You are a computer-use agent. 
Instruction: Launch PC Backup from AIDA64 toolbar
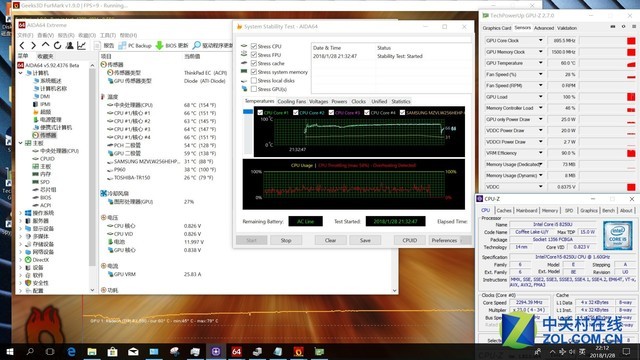(135, 46)
